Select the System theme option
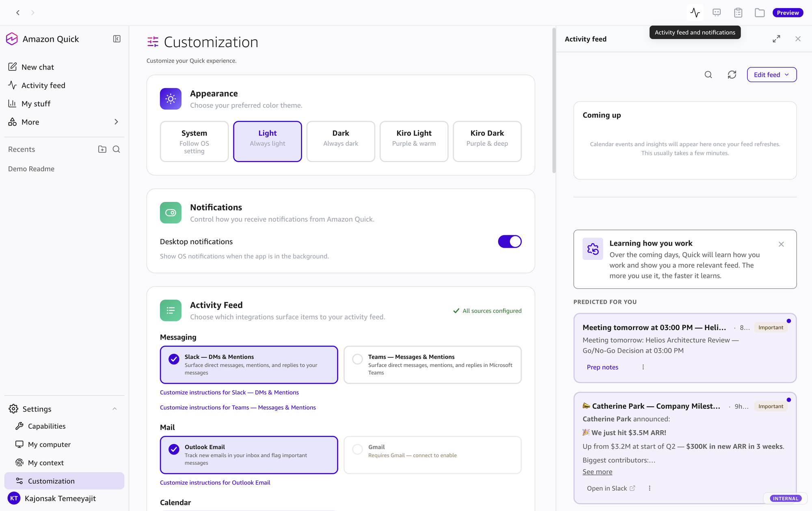812x511 pixels. tap(194, 141)
